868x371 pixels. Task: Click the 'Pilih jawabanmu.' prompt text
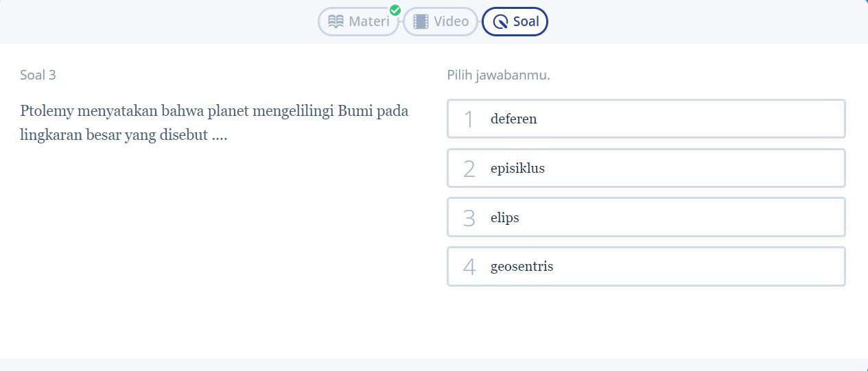[499, 75]
